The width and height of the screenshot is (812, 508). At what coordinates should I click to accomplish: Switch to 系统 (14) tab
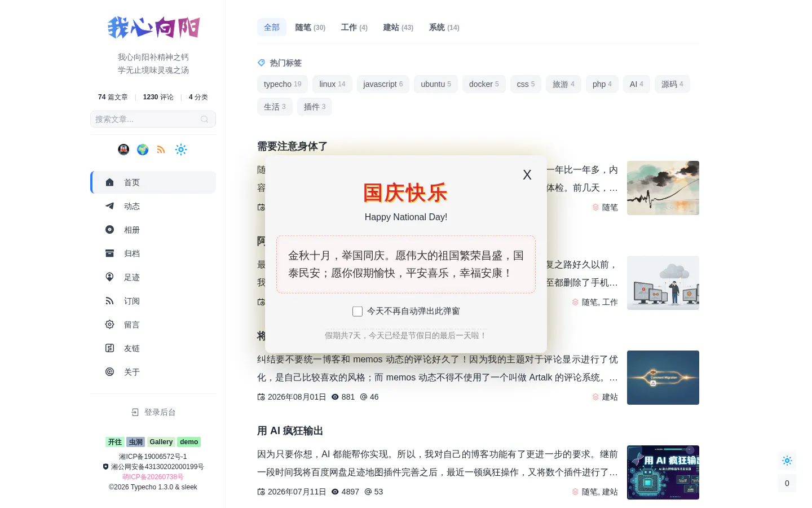click(x=444, y=27)
